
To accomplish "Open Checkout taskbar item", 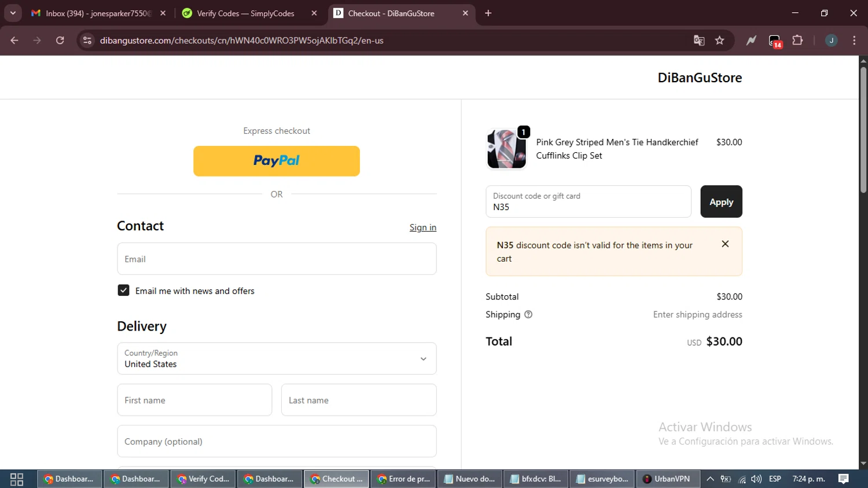I will coord(336,479).
